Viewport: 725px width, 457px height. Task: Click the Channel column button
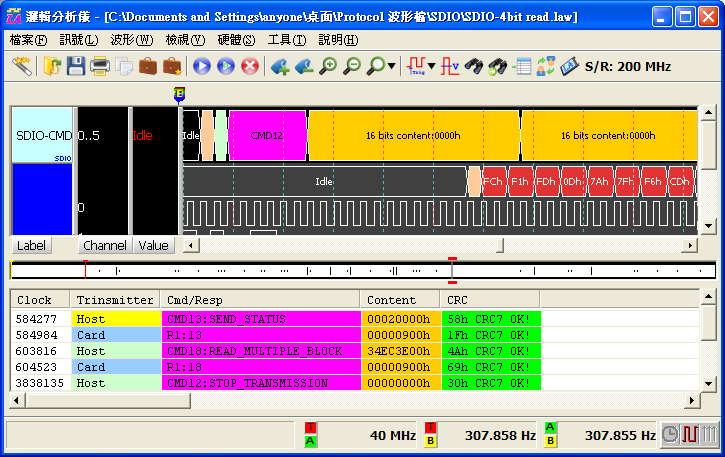[x=105, y=246]
